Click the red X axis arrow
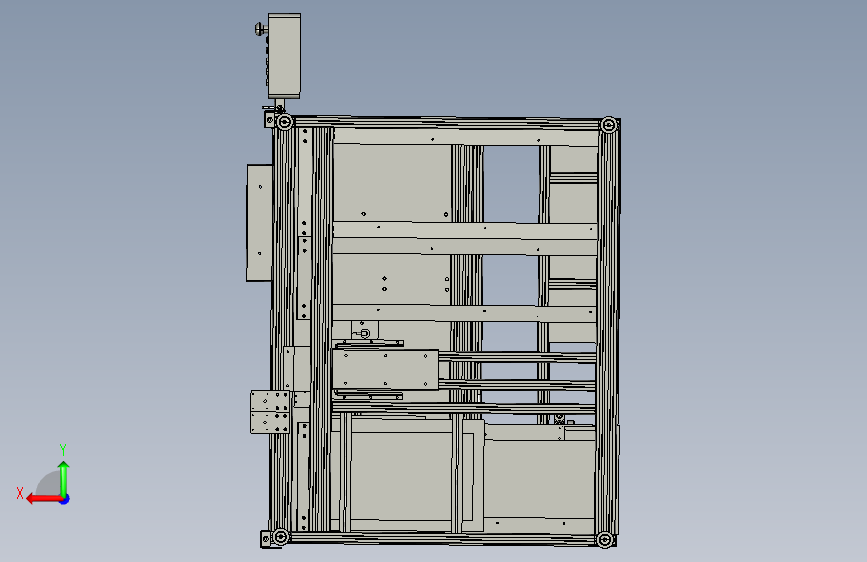 pyautogui.click(x=44, y=499)
